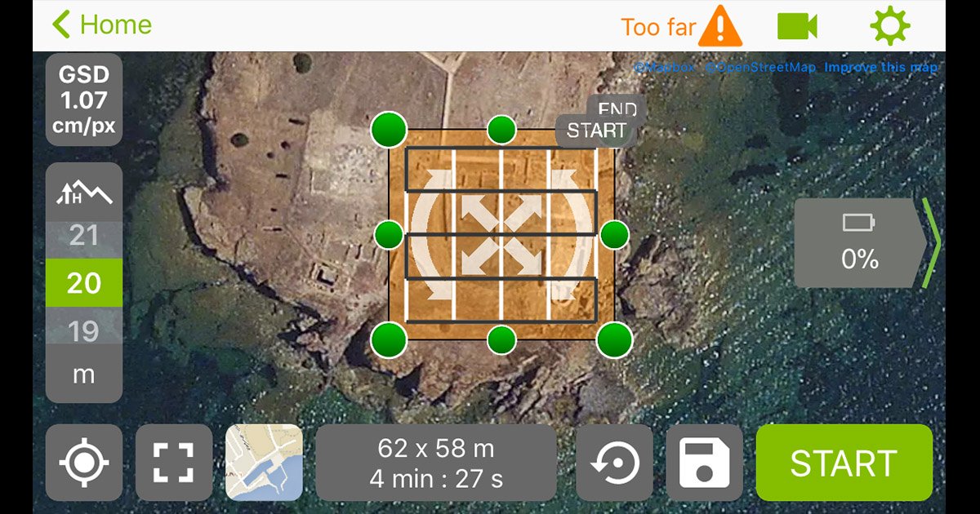Viewport: 980px width, 514px height.
Task: Tap the altitude mountain icon
Action: [84, 193]
